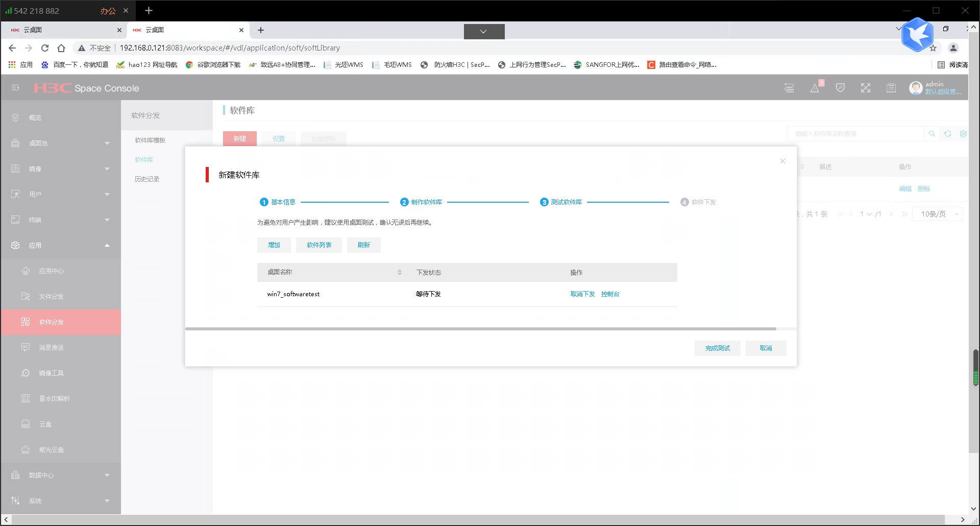The image size is (980, 526).
Task: Sort by the 桌面名称 column arrows
Action: (400, 273)
